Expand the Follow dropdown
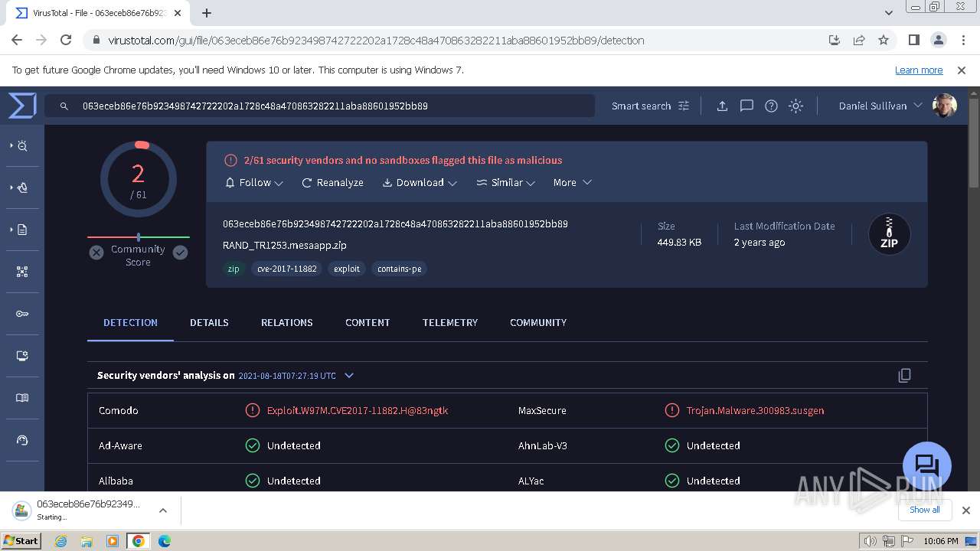This screenshot has height=551, width=980. click(x=254, y=182)
